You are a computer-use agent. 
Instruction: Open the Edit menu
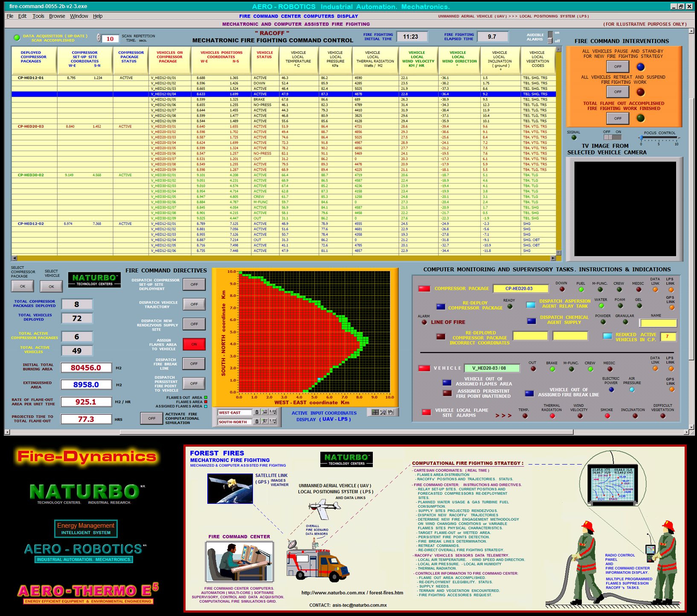(22, 16)
